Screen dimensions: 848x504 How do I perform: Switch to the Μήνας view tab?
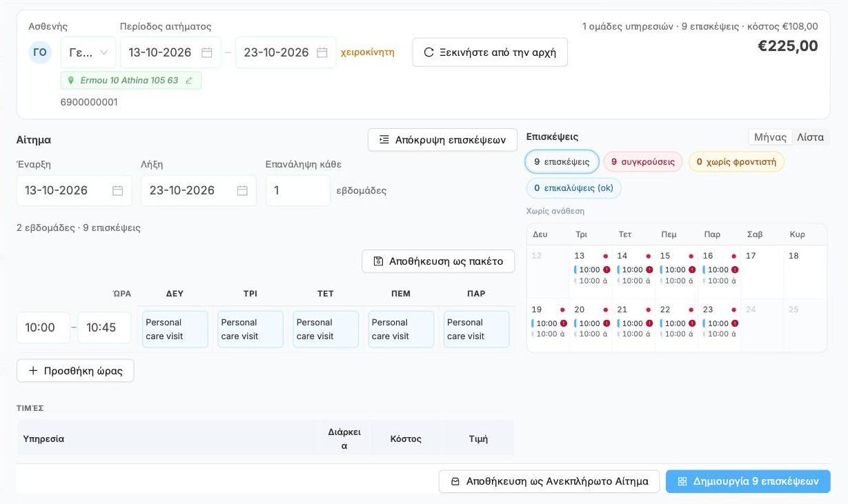coord(770,137)
